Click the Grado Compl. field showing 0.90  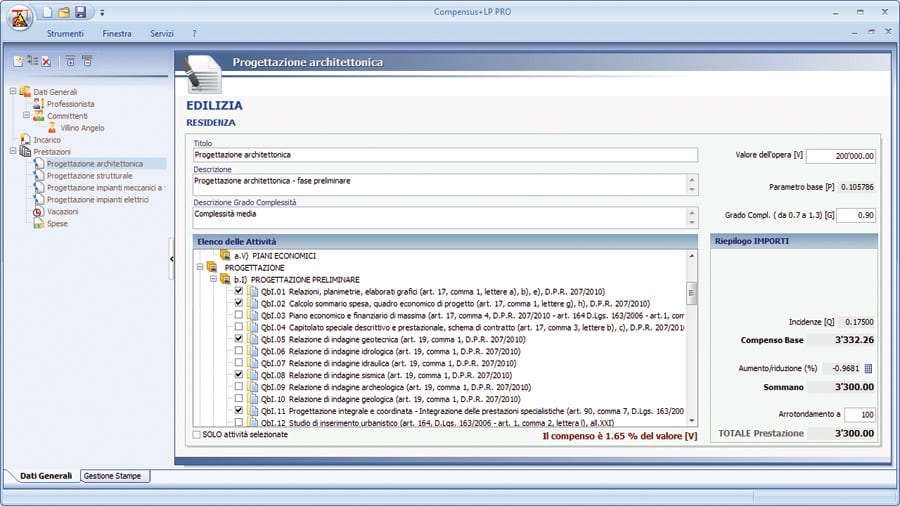point(856,215)
